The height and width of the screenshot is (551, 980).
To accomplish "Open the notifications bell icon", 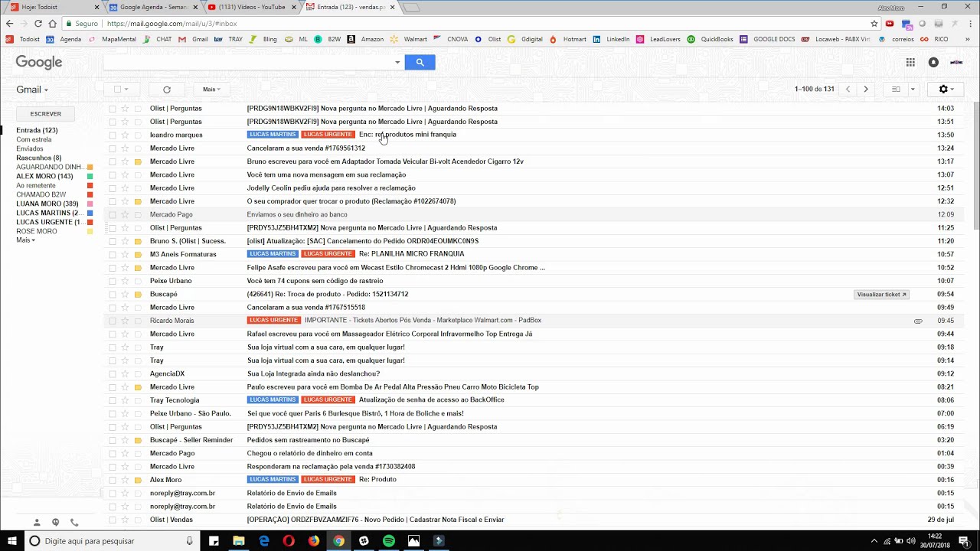I will point(933,63).
